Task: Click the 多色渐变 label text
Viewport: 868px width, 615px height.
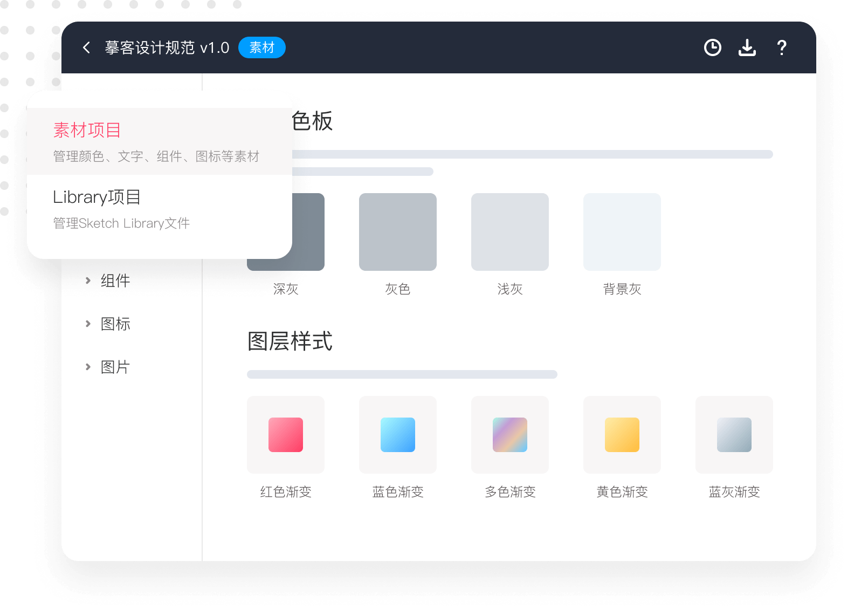Action: pyautogui.click(x=510, y=492)
